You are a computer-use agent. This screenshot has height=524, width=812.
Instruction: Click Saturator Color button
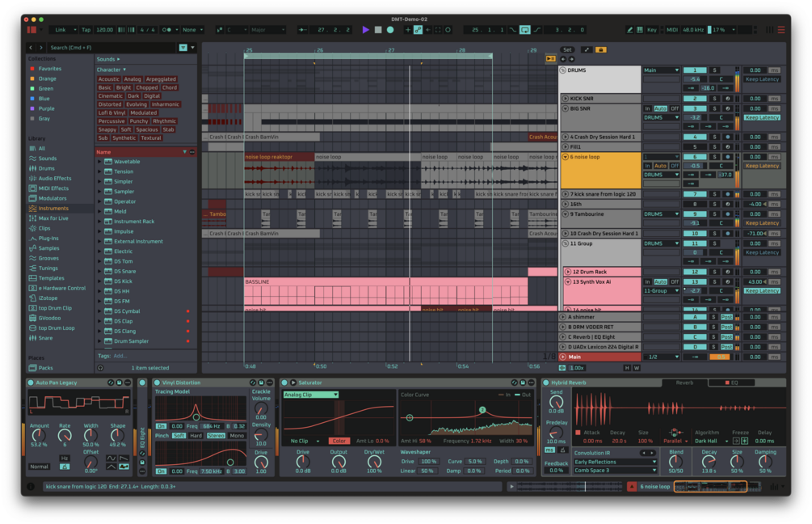pos(339,441)
